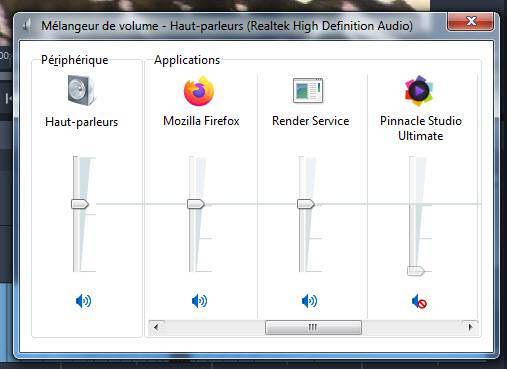Click the Render Service volume slider handle

tap(306, 204)
